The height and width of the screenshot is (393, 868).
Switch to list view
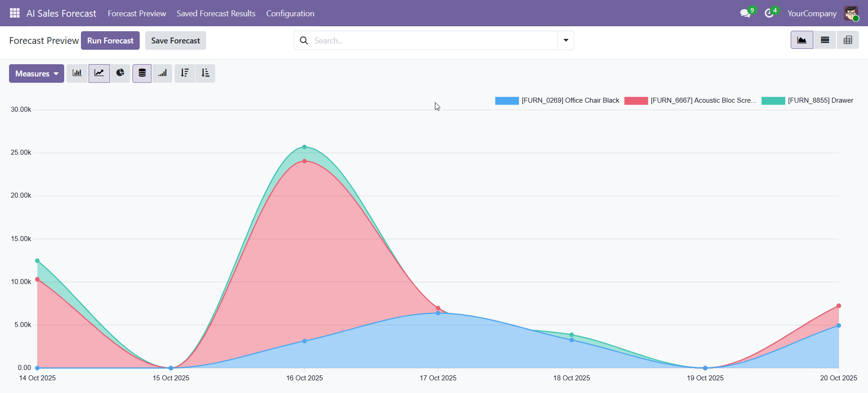825,40
